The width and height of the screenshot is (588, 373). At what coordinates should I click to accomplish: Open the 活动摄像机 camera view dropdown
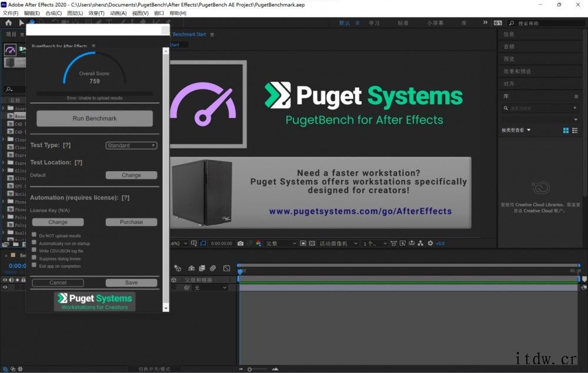coord(339,244)
